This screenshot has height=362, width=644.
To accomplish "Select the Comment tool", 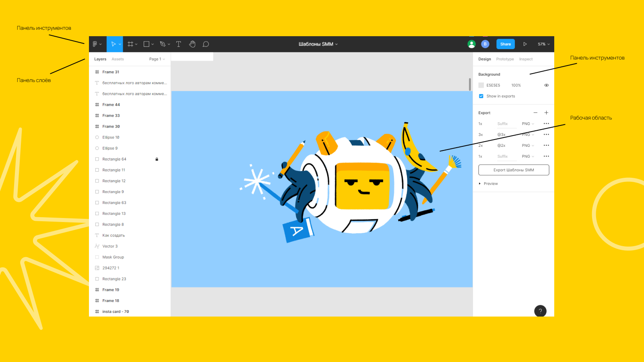I will tap(206, 44).
